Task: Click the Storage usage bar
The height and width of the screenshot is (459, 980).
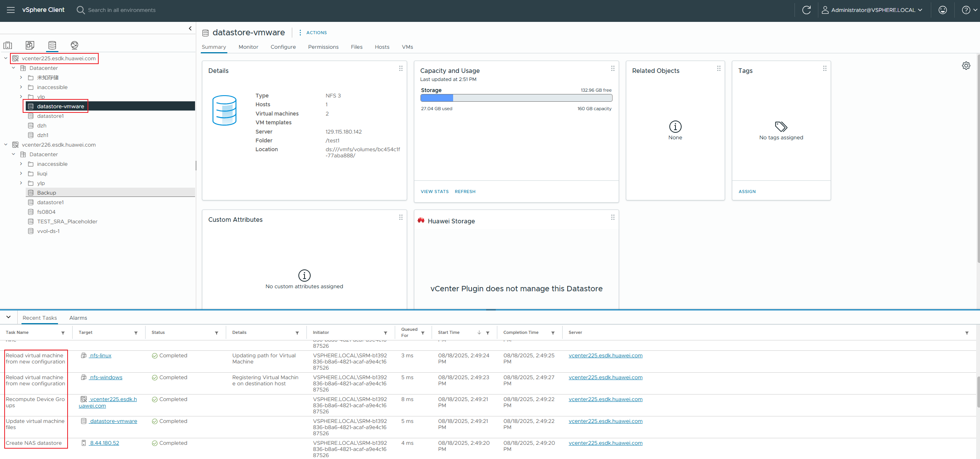Action: click(516, 98)
